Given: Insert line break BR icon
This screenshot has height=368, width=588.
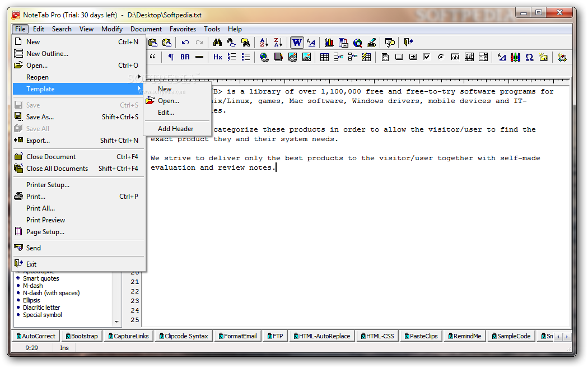Looking at the screenshot, I should 185,57.
